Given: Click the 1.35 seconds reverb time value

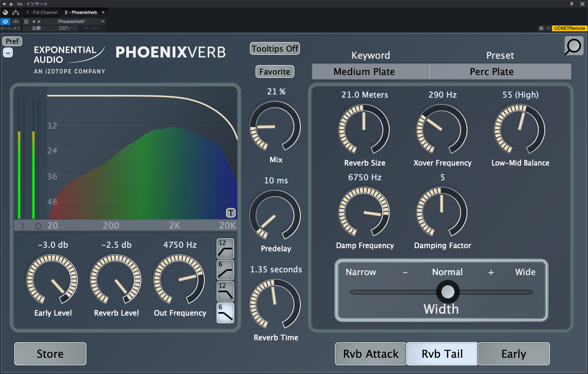Looking at the screenshot, I should tap(276, 270).
